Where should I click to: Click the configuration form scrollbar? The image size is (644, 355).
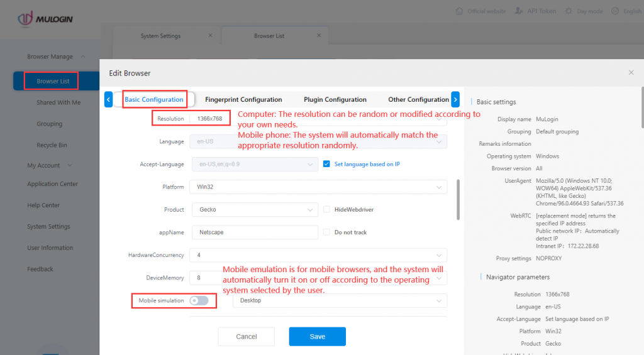[458, 199]
